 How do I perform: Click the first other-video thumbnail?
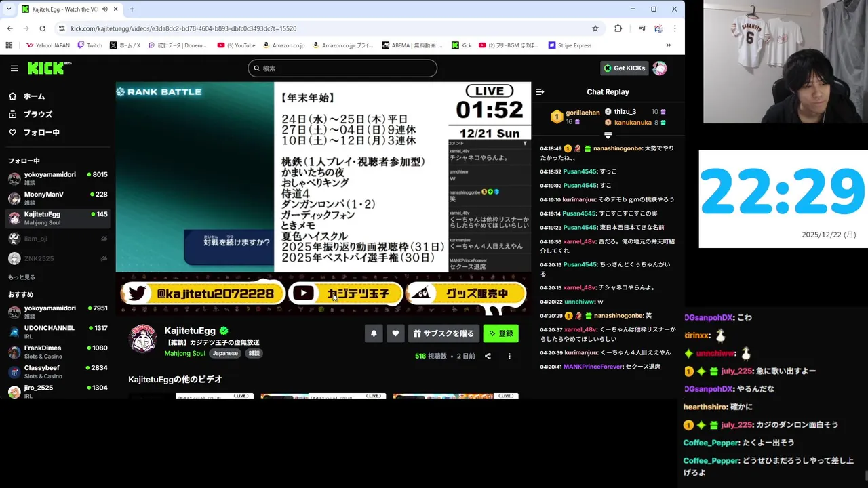point(191,395)
